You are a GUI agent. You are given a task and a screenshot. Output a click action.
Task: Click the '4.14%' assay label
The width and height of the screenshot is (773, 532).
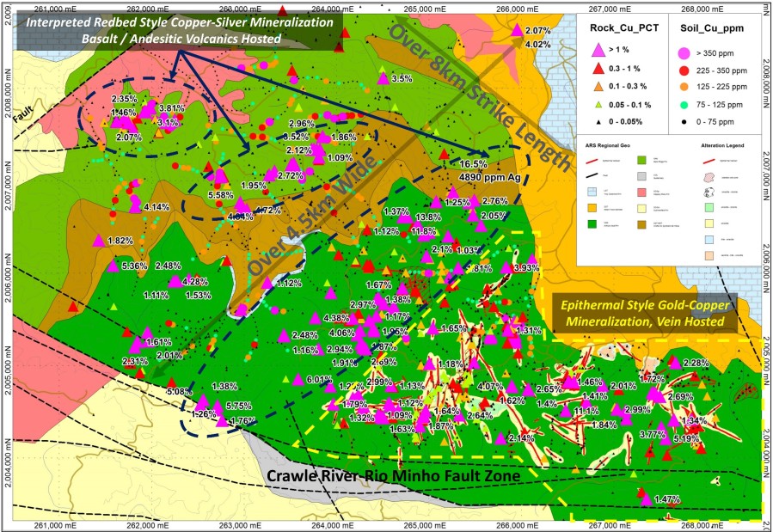[156, 207]
